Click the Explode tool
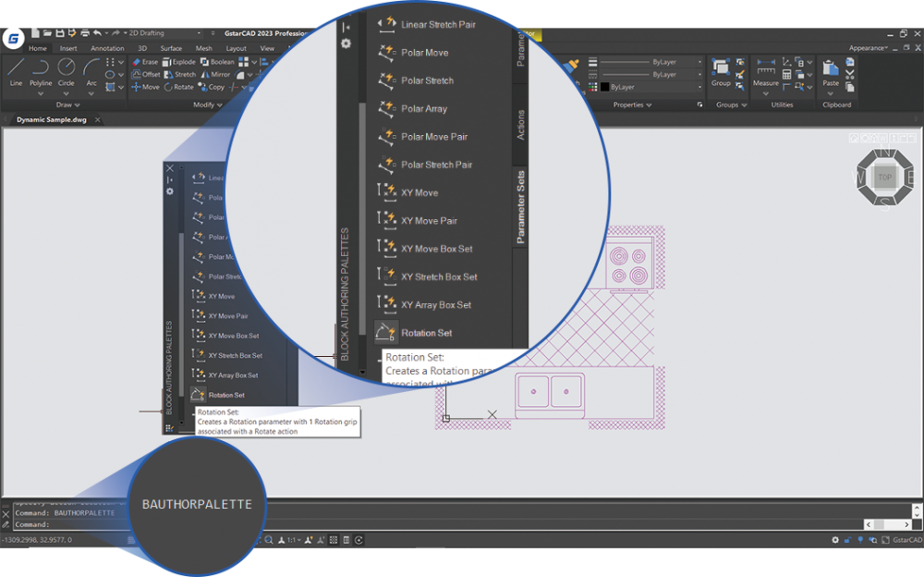 click(178, 61)
